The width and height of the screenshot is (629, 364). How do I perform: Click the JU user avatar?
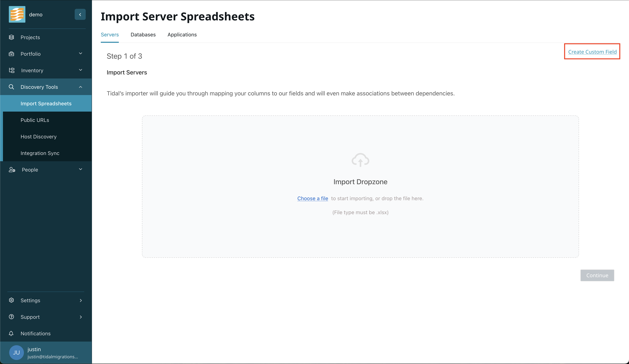coord(17,352)
